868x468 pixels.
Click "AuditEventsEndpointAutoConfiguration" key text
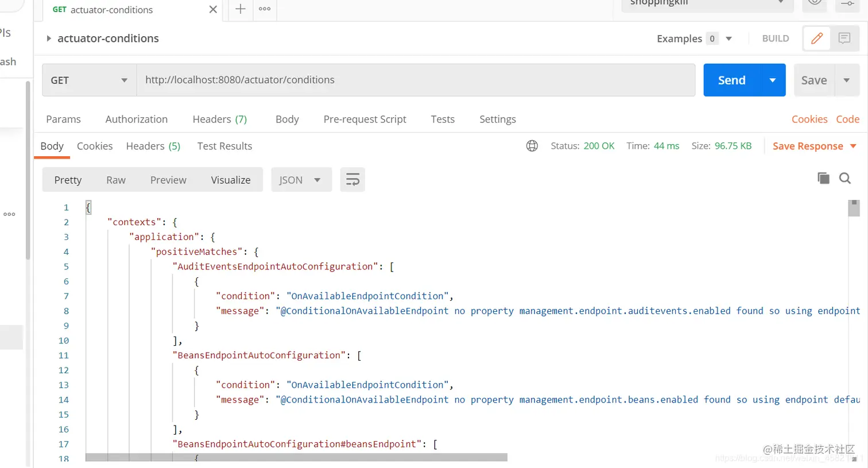276,266
